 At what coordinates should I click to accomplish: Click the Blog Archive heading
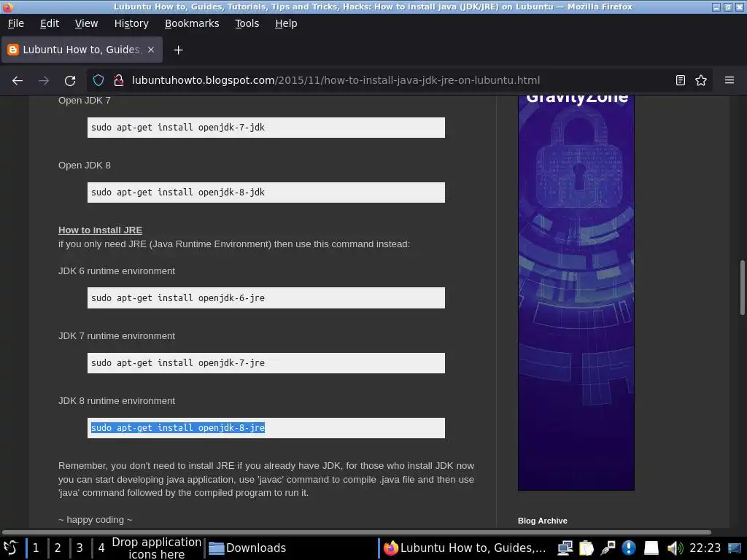click(x=543, y=521)
